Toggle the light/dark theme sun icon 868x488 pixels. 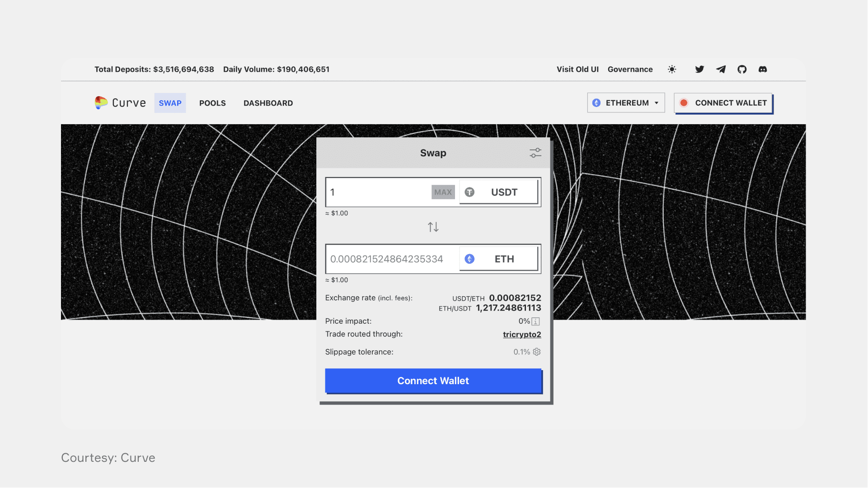coord(672,69)
